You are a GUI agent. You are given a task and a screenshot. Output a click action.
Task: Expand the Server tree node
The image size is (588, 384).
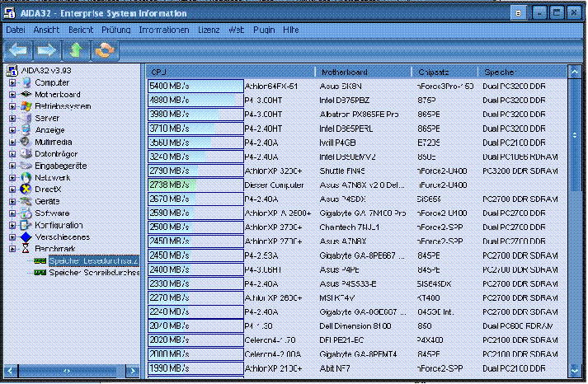(12, 119)
